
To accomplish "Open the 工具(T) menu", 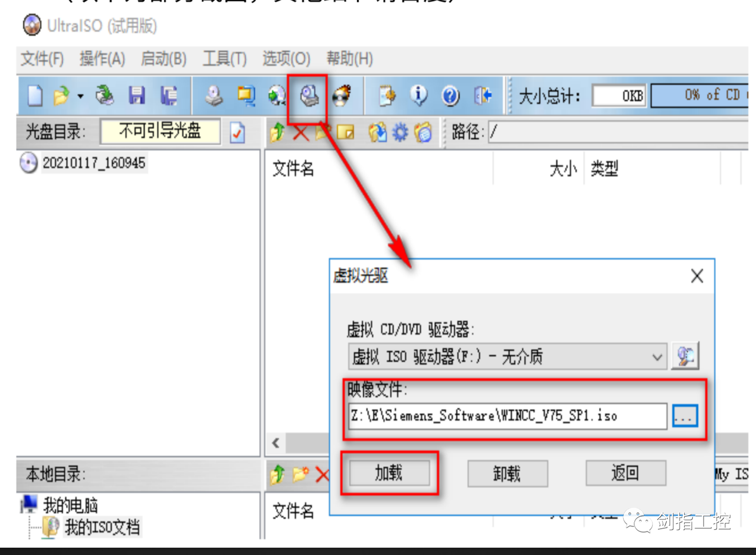I will click(x=225, y=58).
